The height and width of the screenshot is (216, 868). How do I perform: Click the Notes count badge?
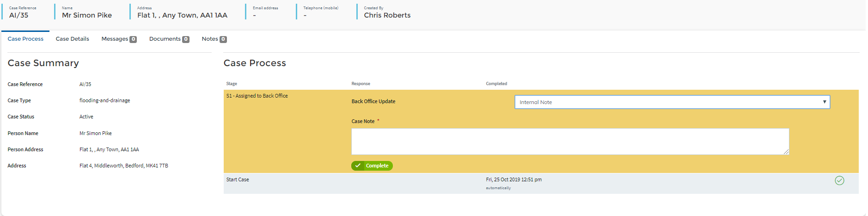coord(223,39)
